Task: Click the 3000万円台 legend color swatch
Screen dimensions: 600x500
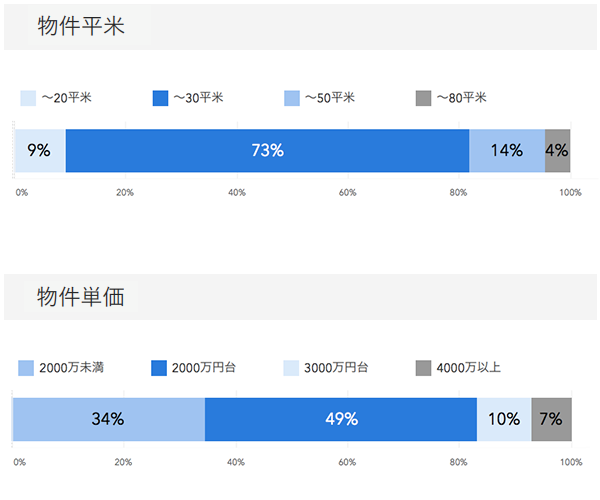Action: [x=292, y=368]
